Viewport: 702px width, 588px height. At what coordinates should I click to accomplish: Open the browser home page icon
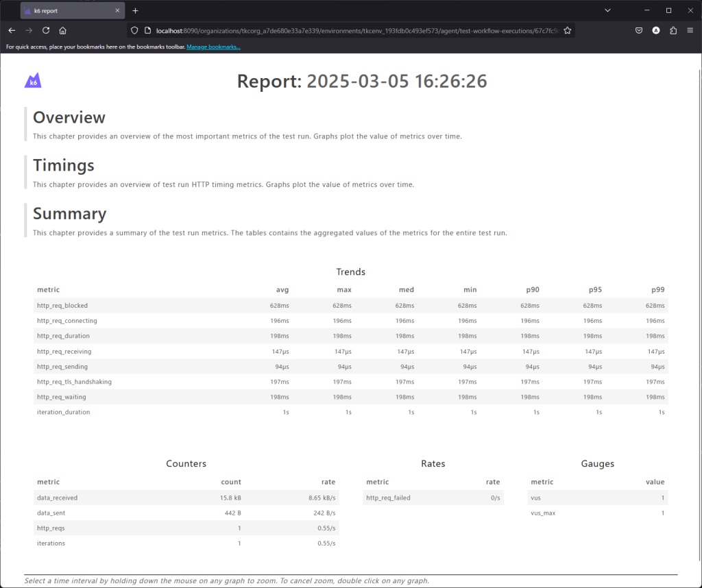(x=62, y=30)
